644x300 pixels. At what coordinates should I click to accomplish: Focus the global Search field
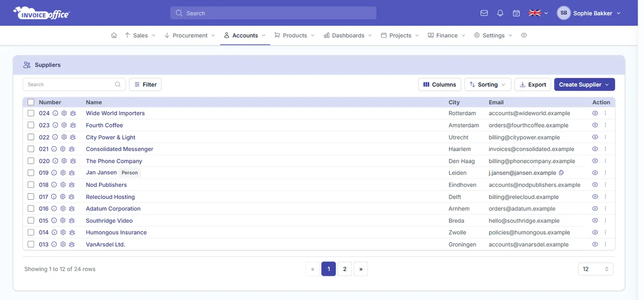pyautogui.click(x=273, y=13)
